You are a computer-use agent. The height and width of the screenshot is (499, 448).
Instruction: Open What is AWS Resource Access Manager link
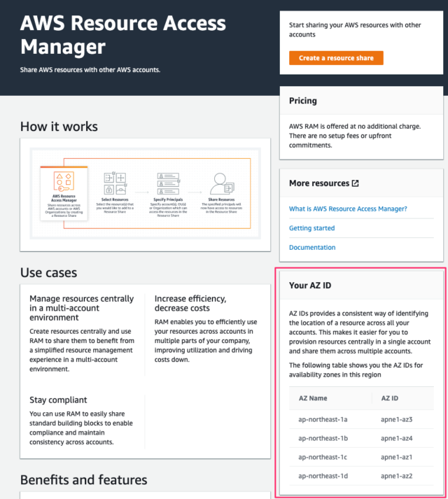point(348,209)
